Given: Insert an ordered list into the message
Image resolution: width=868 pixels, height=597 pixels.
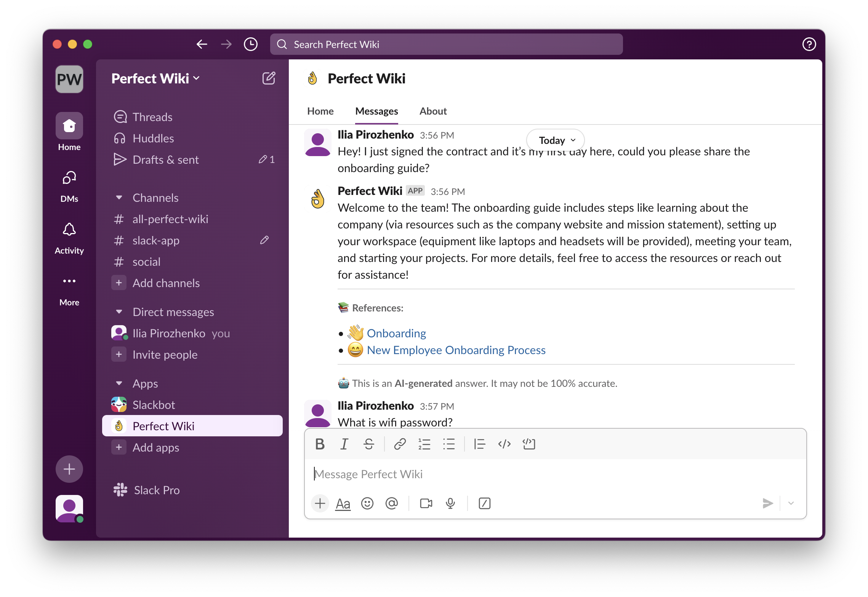Looking at the screenshot, I should [x=424, y=444].
